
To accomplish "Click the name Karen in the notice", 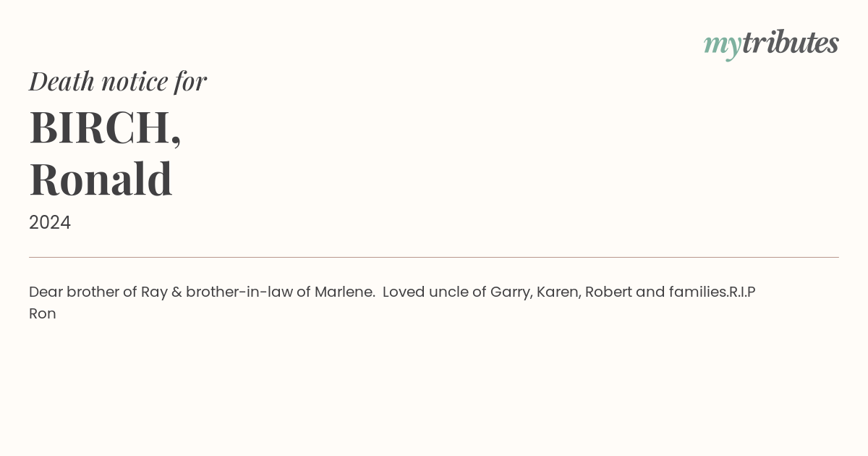I will pos(558,292).
